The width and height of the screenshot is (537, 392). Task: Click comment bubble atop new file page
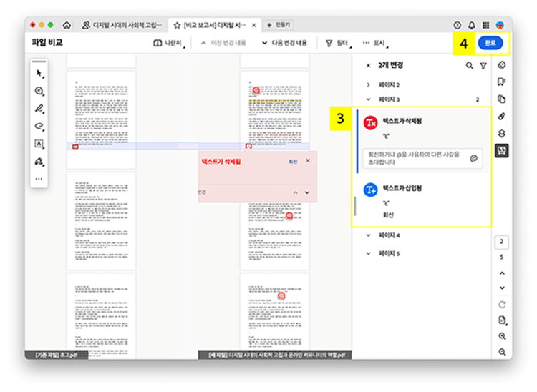[x=256, y=90]
